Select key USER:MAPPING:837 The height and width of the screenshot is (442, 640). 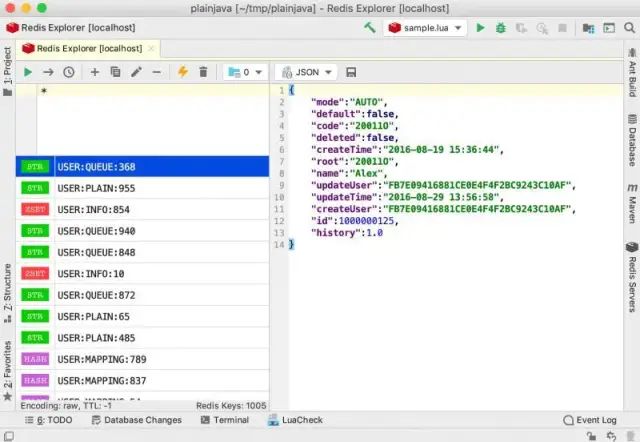click(x=142, y=380)
